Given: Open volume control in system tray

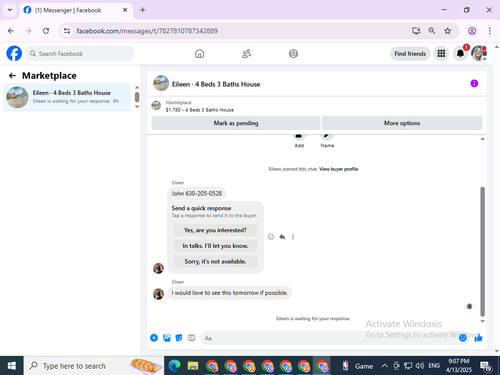Looking at the screenshot, I should click(420, 366).
